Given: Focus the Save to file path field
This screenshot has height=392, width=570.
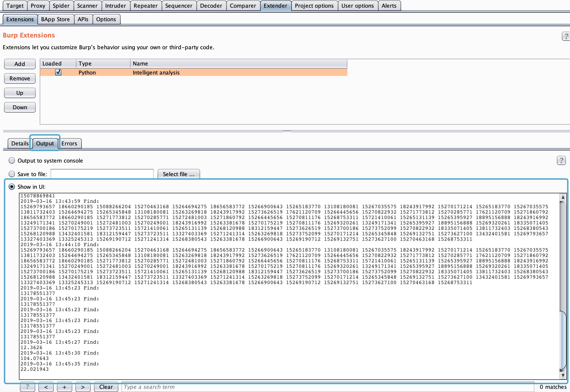Looking at the screenshot, I should tap(102, 174).
